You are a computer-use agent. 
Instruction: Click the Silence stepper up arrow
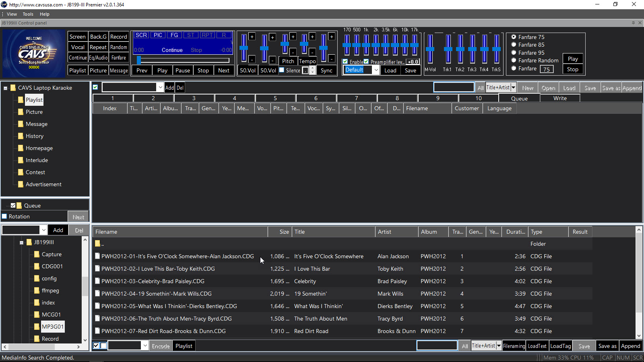tap(313, 68)
